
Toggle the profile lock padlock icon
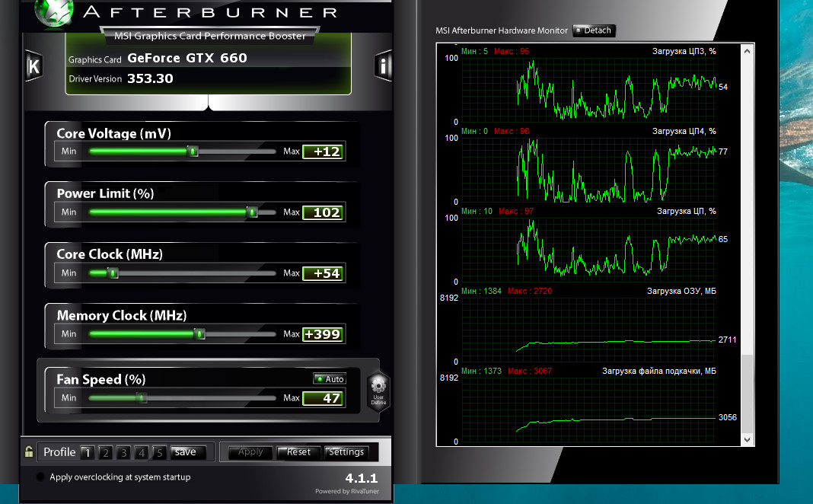(29, 451)
